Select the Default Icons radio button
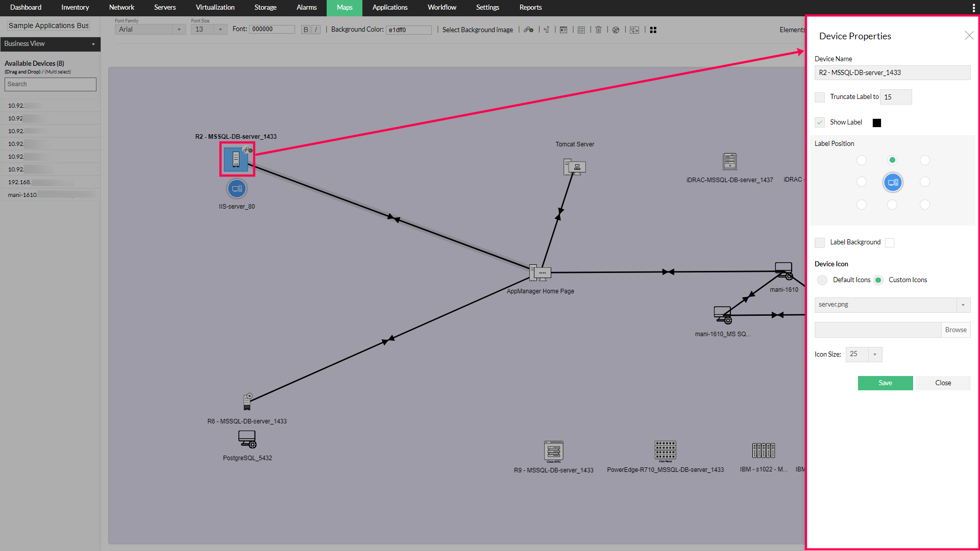 (822, 280)
